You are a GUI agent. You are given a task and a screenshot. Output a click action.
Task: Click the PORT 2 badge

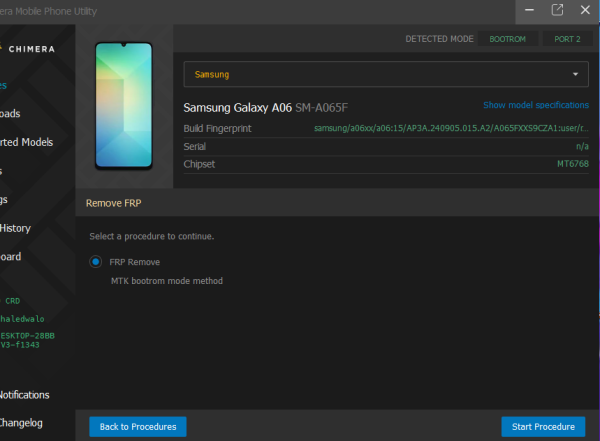pyautogui.click(x=567, y=39)
